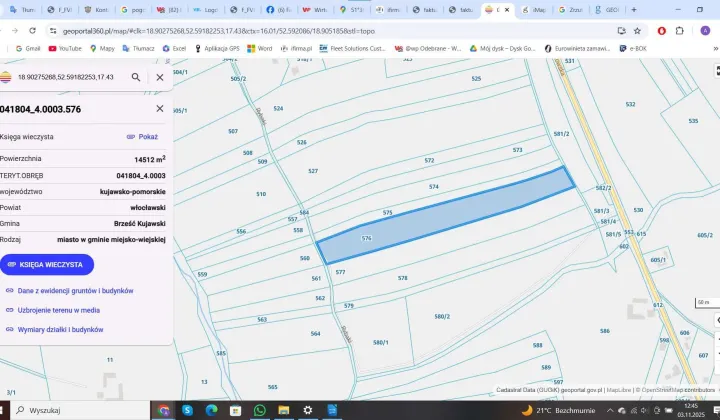This screenshot has height=420, width=720.
Task: Open Uzbrojenie terenu w media link
Action: point(58,310)
